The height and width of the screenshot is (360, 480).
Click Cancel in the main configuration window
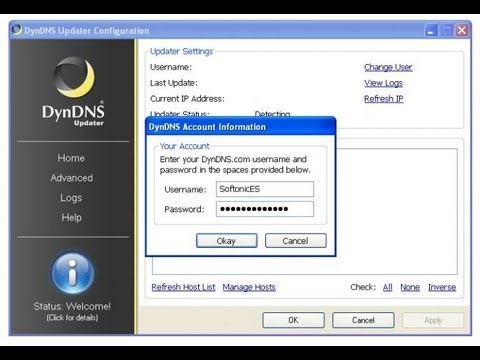tap(363, 320)
